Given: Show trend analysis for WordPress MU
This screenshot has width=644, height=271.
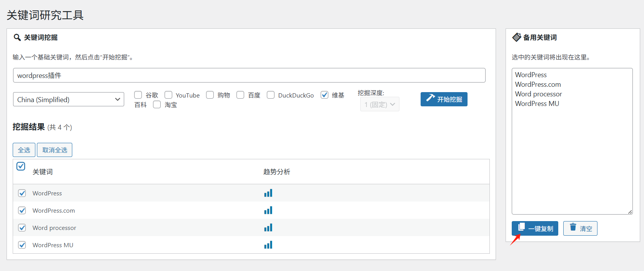Looking at the screenshot, I should click(x=268, y=245).
